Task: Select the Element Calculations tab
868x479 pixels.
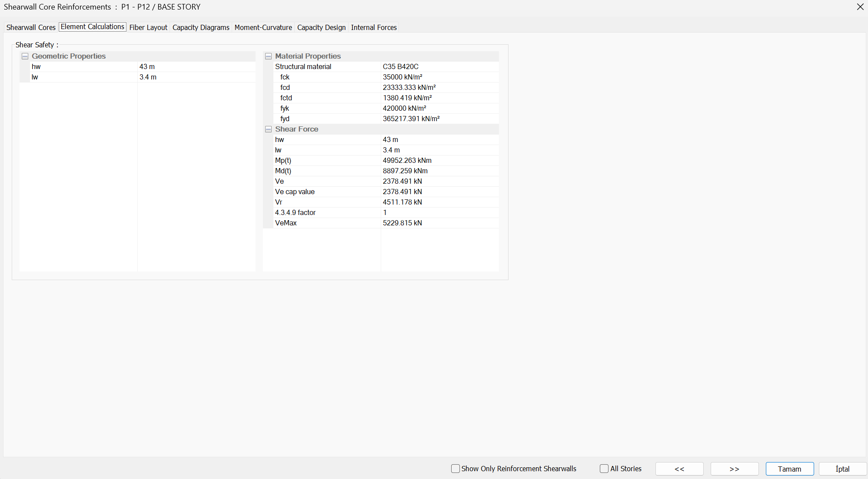Action: [93, 27]
